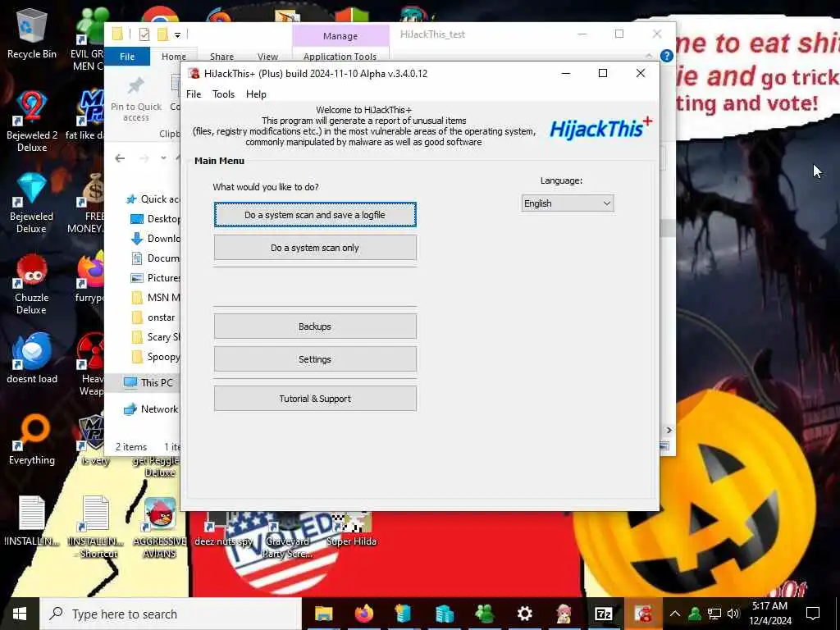
Task: Select Documents in Explorer sidebar
Action: 155,258
